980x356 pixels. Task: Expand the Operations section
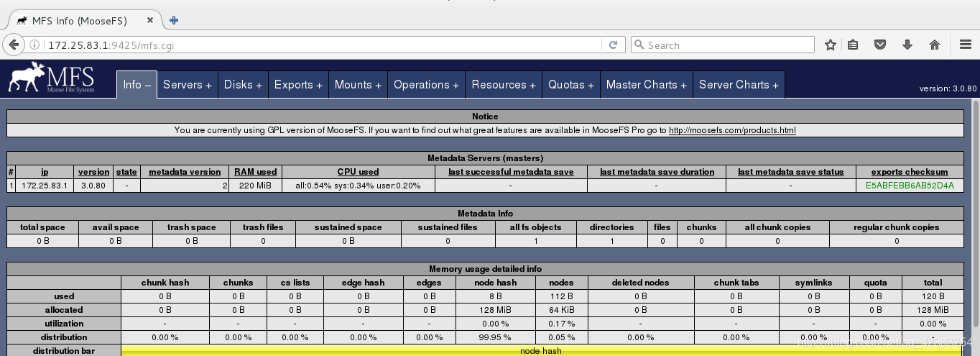tap(426, 85)
